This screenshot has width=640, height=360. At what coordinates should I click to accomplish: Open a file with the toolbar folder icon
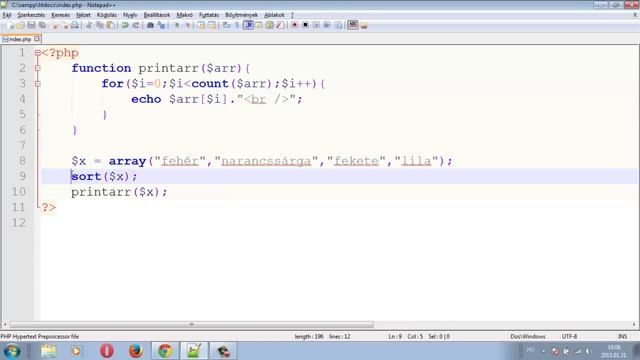(x=21, y=25)
